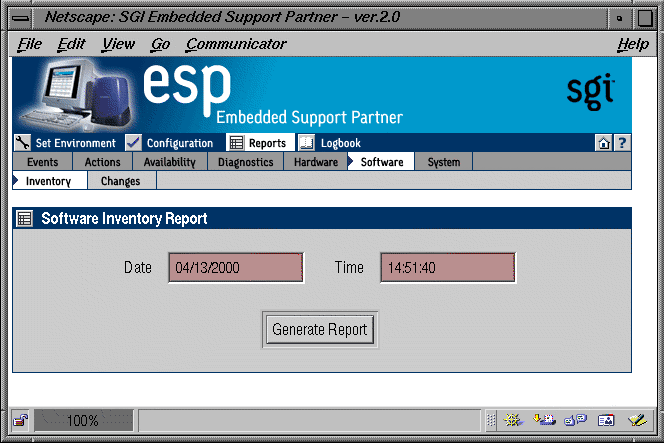This screenshot has height=443, width=664.
Task: Open Composer icon in component bar
Action: click(x=637, y=420)
